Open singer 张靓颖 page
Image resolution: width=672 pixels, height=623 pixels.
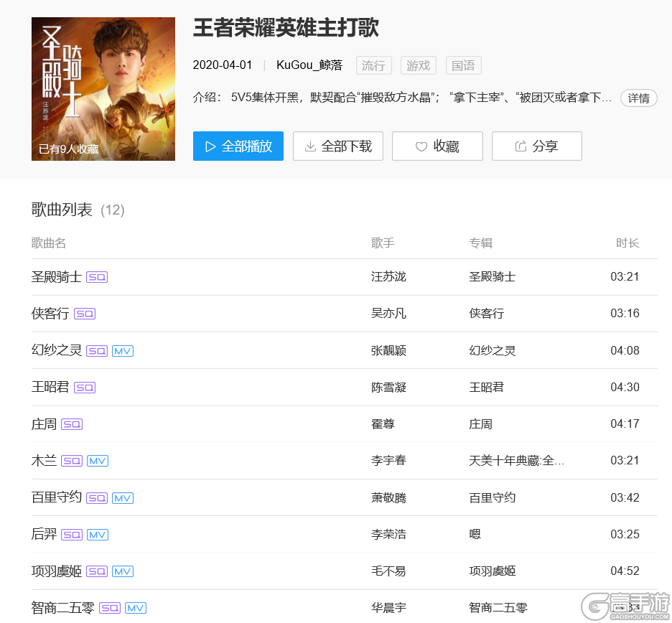(388, 350)
